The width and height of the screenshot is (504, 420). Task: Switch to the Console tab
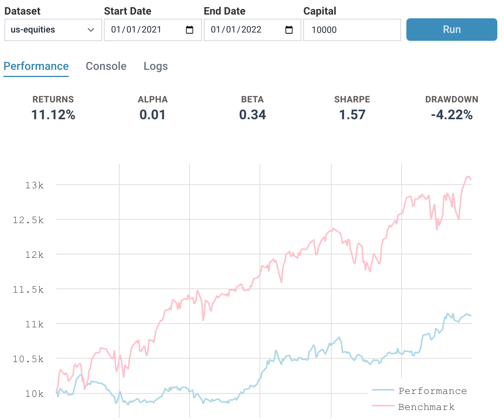(106, 66)
